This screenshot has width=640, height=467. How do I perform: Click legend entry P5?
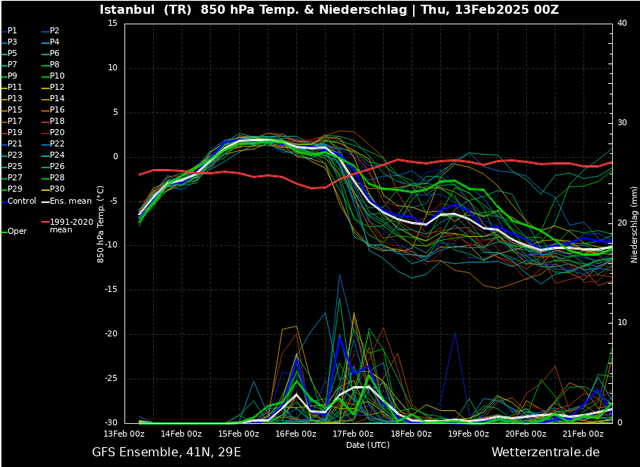pos(9,53)
